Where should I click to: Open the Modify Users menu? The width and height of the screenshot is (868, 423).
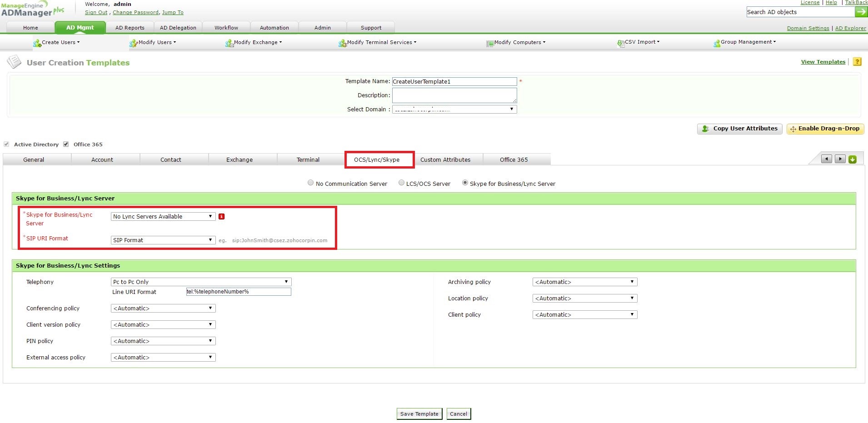153,43
